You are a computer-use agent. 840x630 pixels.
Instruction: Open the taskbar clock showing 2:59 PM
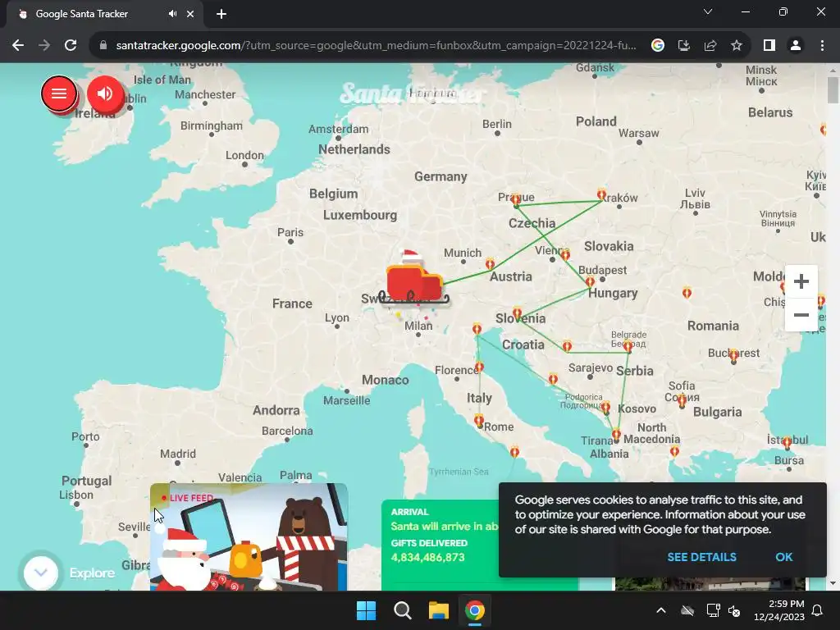(779, 610)
